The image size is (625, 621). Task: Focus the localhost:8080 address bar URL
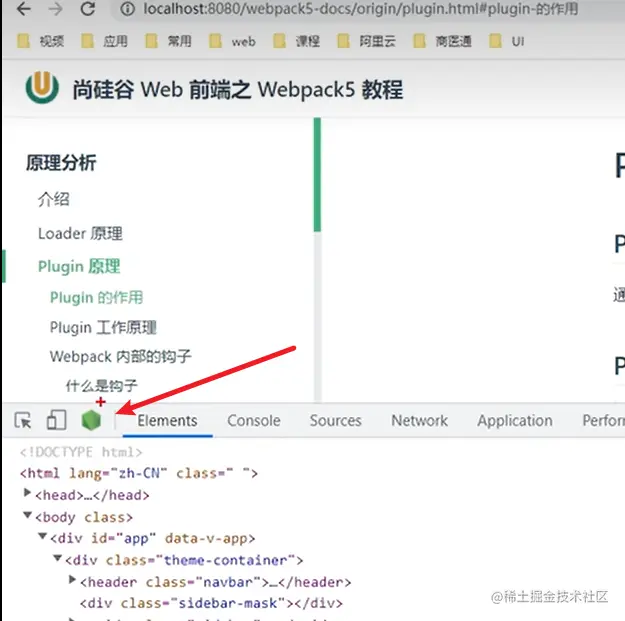[x=361, y=9]
